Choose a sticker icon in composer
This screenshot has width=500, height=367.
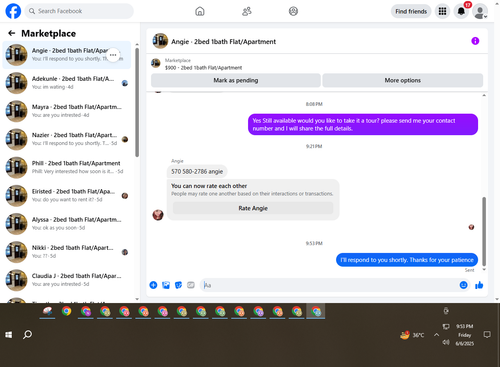pos(178,285)
